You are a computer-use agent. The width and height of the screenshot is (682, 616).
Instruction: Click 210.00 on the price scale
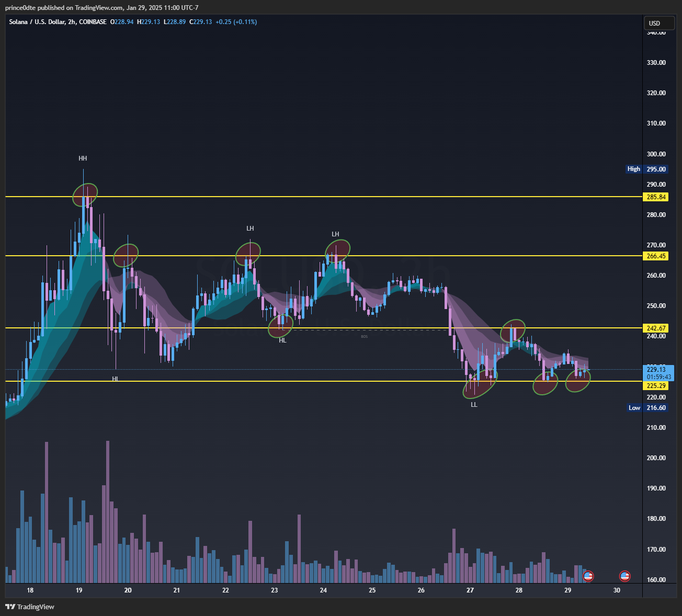click(x=656, y=428)
